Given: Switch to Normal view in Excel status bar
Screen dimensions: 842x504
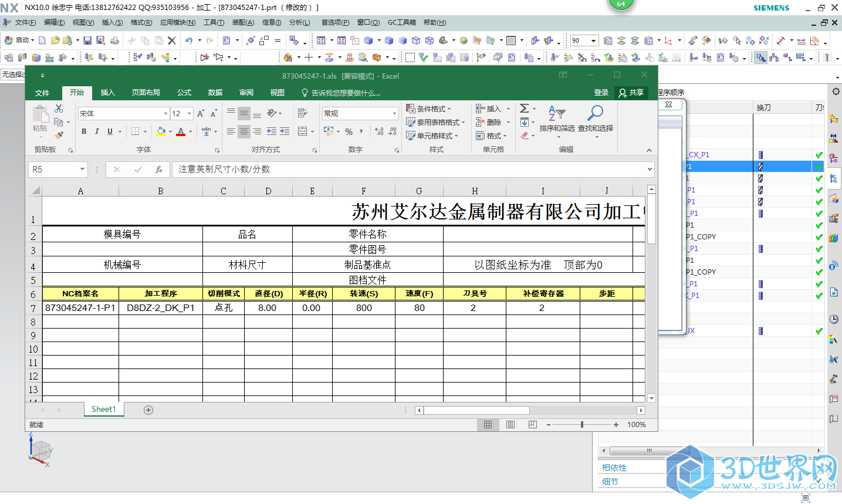Looking at the screenshot, I should pyautogui.click(x=488, y=424).
